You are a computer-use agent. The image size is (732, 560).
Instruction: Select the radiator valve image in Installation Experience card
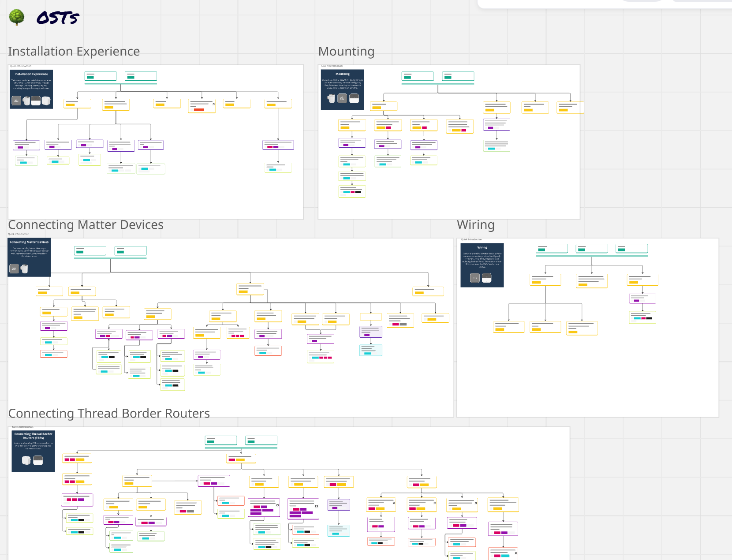tap(26, 101)
